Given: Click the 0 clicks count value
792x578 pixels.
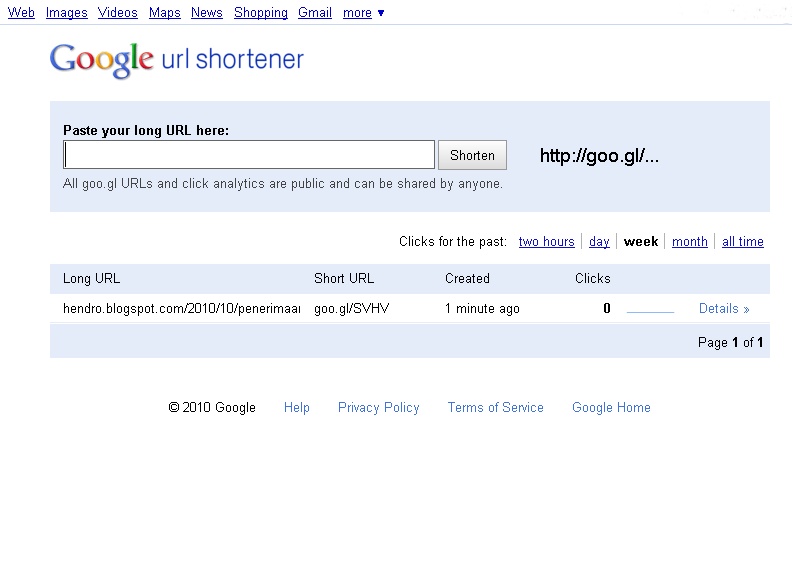Looking at the screenshot, I should 607,308.
